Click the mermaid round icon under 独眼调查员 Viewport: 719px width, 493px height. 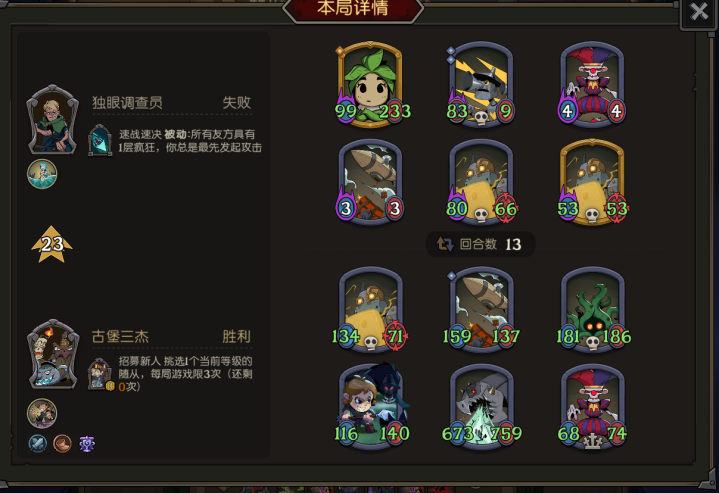[42, 174]
